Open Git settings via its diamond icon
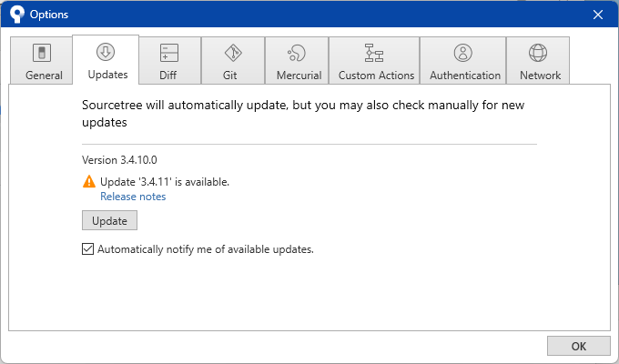 pyautogui.click(x=232, y=53)
